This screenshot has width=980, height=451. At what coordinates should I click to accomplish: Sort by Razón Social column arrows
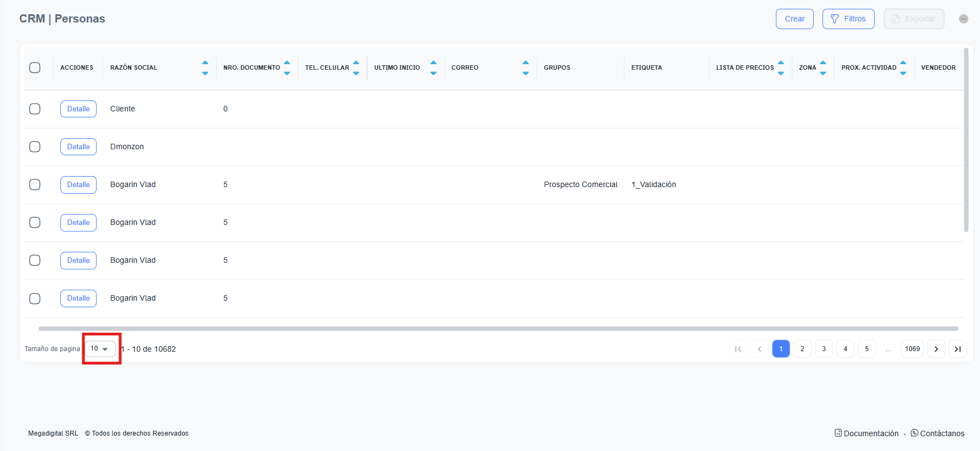click(x=205, y=67)
